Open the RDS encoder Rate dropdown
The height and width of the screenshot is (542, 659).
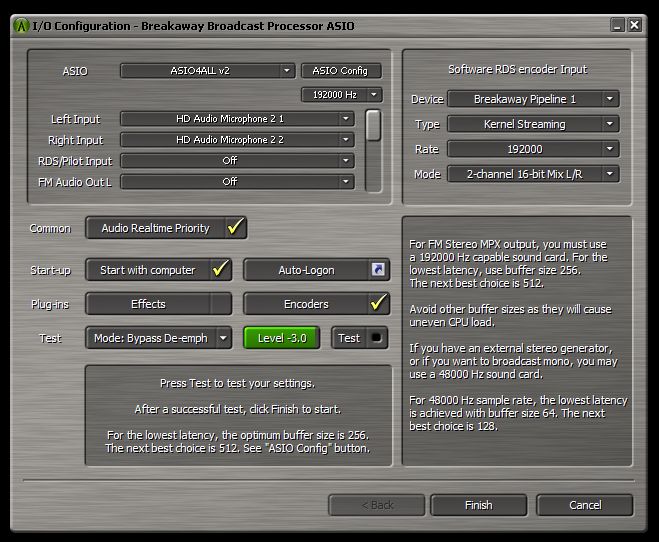click(x=533, y=149)
